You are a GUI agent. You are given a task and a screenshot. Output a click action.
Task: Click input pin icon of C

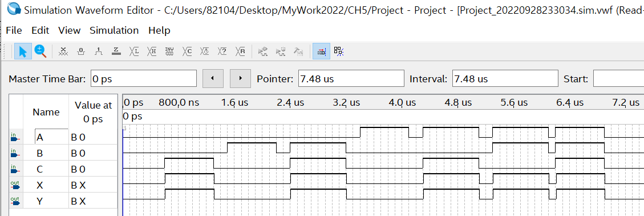(15, 169)
